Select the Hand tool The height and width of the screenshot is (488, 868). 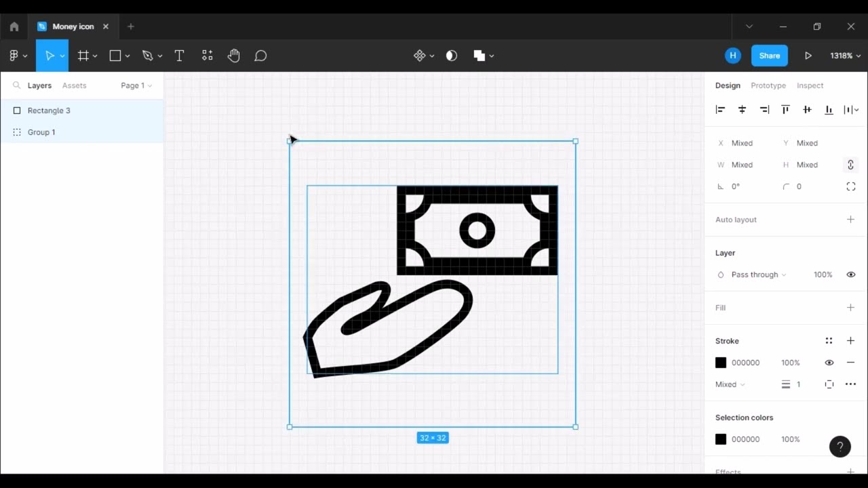point(234,56)
